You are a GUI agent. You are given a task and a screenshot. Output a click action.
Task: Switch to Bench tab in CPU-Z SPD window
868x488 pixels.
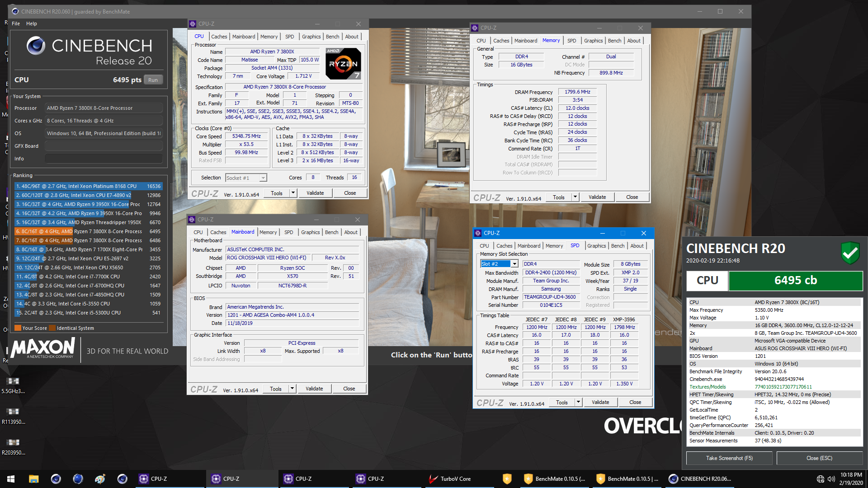click(618, 246)
